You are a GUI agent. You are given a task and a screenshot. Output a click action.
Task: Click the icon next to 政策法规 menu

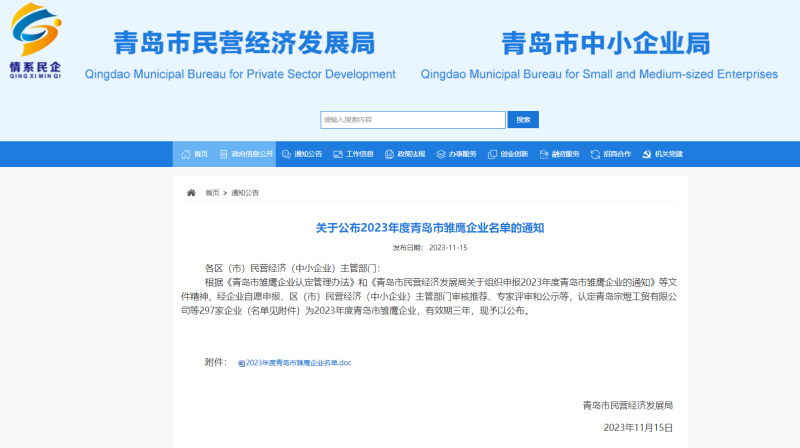point(390,154)
